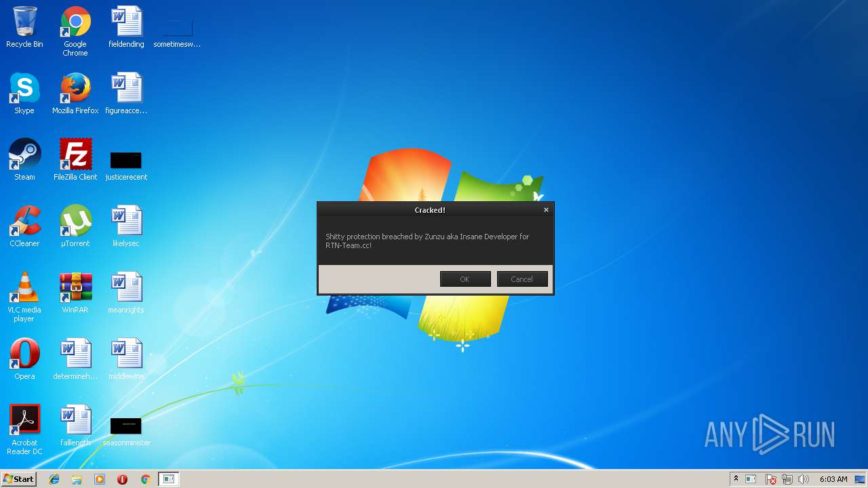Launch WinRAR desktop shortcut
868x488 pixels.
click(75, 293)
